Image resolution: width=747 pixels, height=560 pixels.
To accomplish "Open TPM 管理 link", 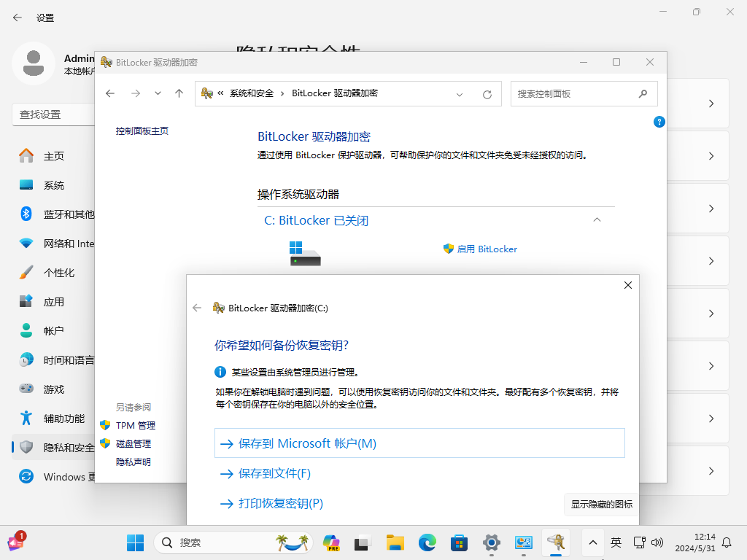I will [136, 425].
